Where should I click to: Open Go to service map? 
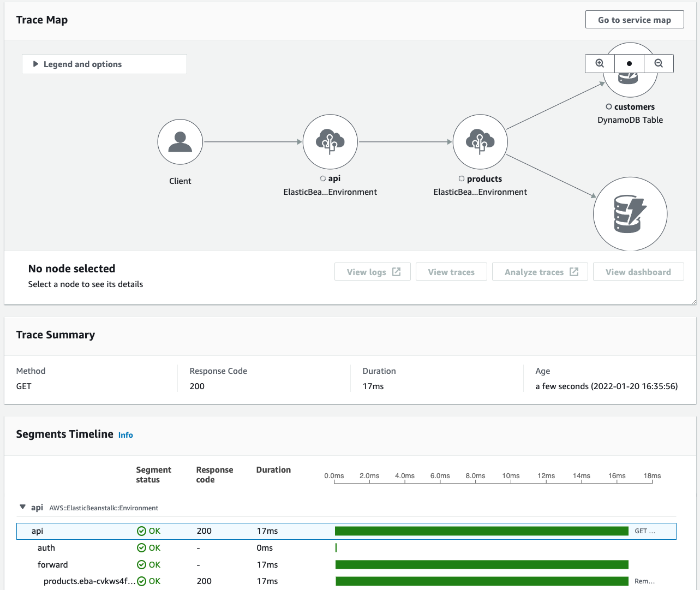634,19
